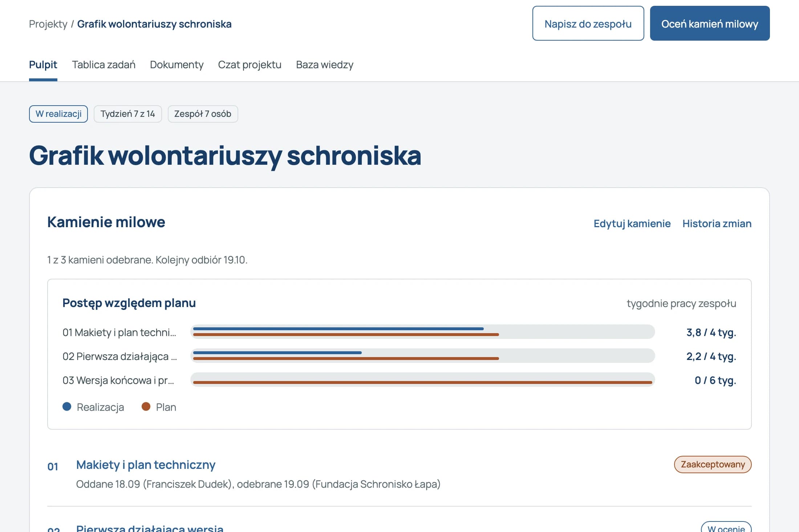799x532 pixels.
Task: Click the '3,8 / 4 tyg.' value
Action: (711, 332)
